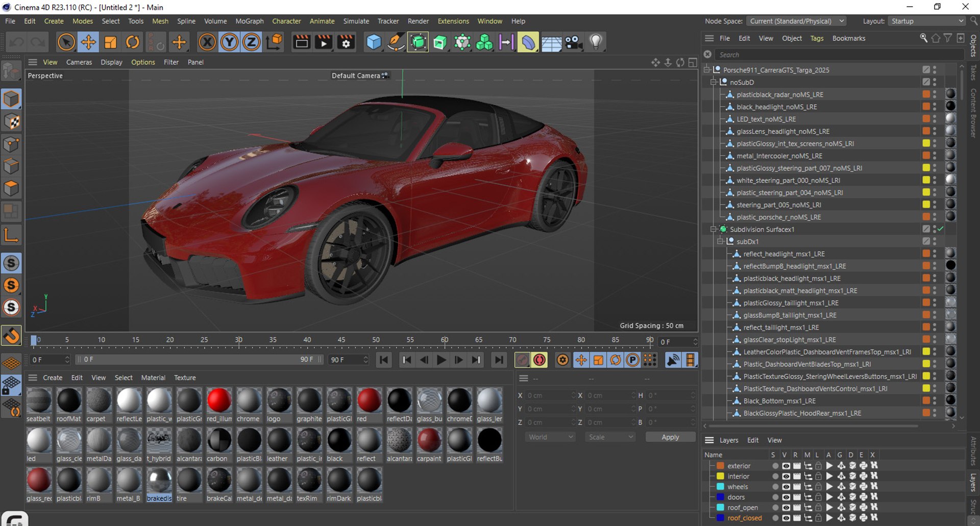Open the Spline Pen tool

(x=396, y=42)
